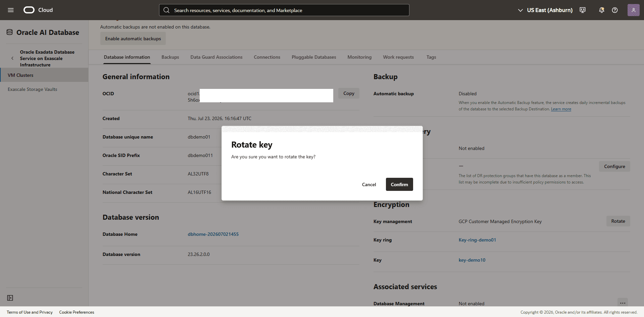
Task: Open Cookie Preferences link
Action: 77,312
